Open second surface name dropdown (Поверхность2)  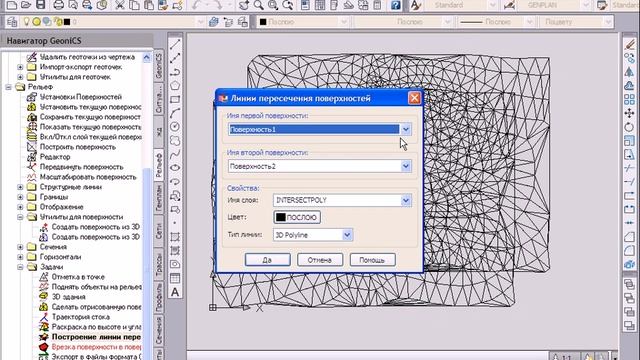405,166
